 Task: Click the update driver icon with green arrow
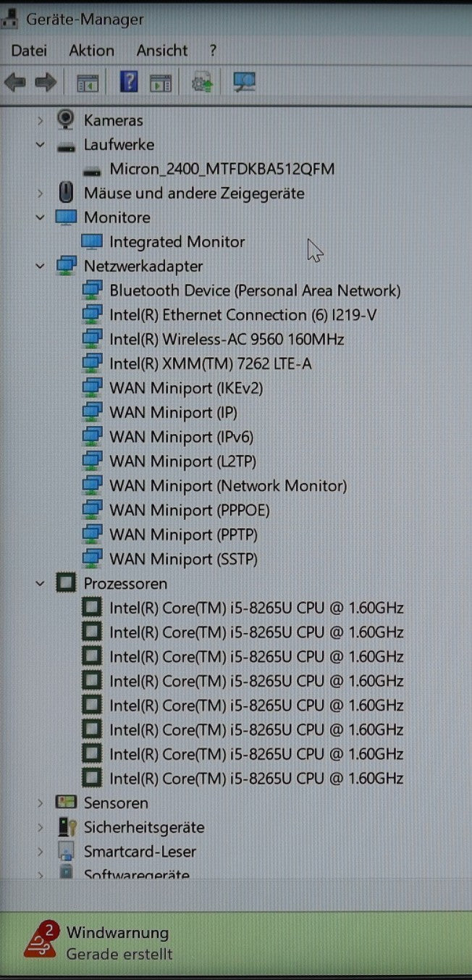click(x=202, y=83)
